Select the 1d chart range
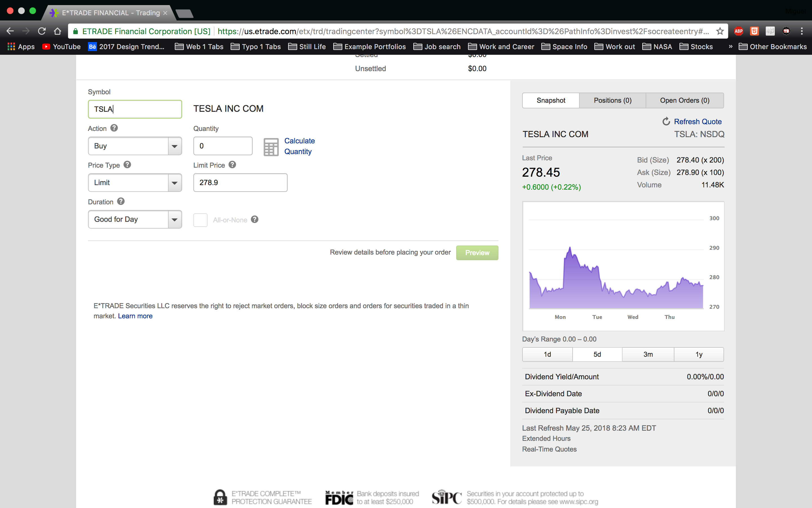 click(x=547, y=354)
